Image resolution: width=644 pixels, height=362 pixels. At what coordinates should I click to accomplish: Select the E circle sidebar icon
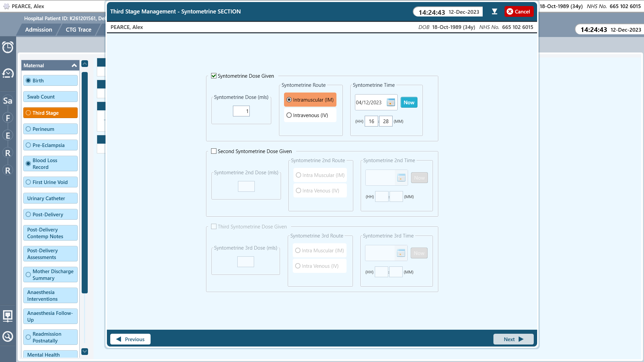(x=8, y=136)
